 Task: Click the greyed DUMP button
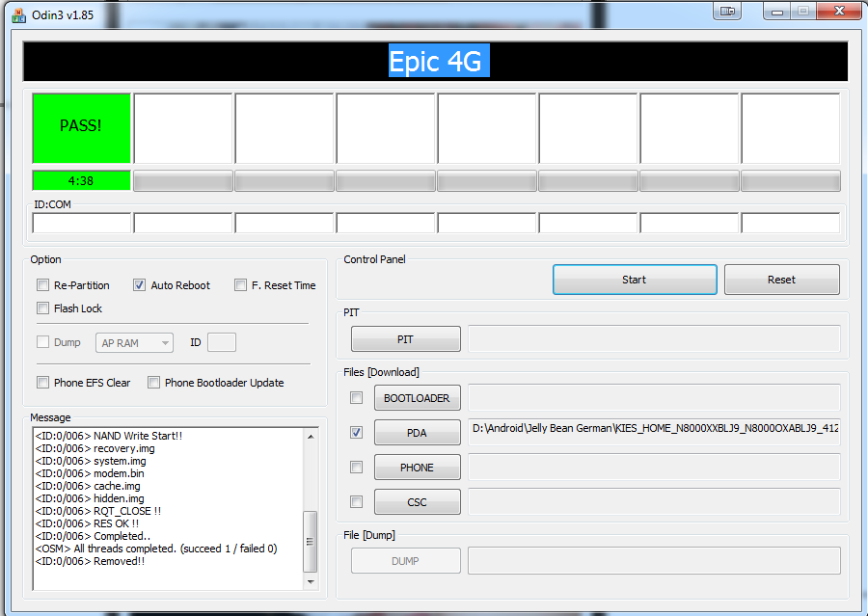pyautogui.click(x=406, y=561)
